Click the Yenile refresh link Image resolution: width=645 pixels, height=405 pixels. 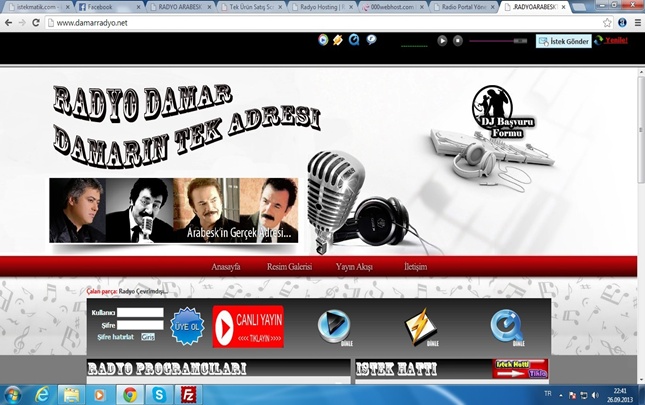(615, 40)
